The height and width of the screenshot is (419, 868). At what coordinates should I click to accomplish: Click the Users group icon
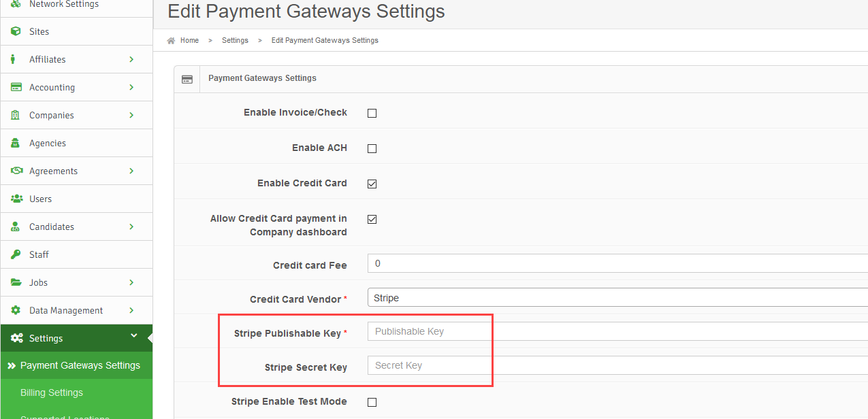[17, 199]
